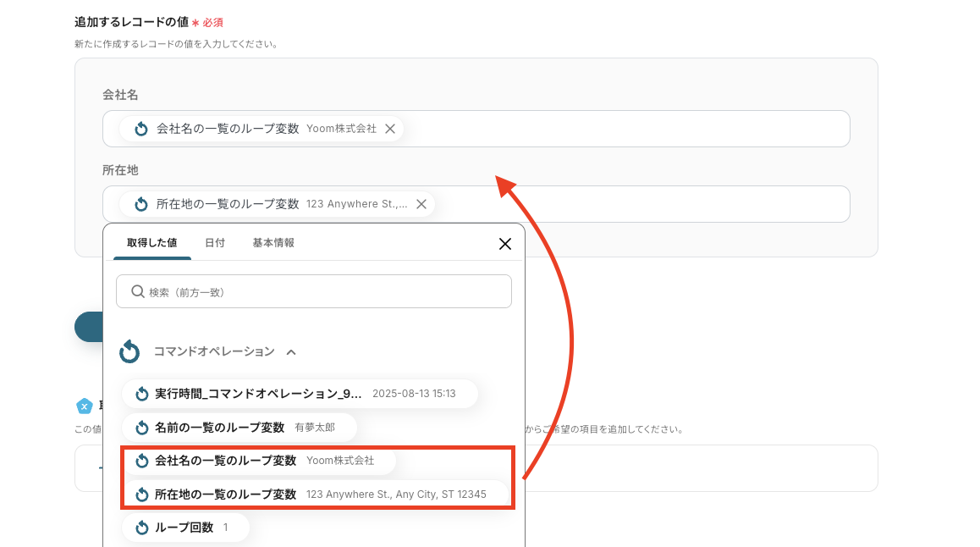Open the 基本情報 tab
Image resolution: width=980 pixels, height=547 pixels.
coord(273,243)
